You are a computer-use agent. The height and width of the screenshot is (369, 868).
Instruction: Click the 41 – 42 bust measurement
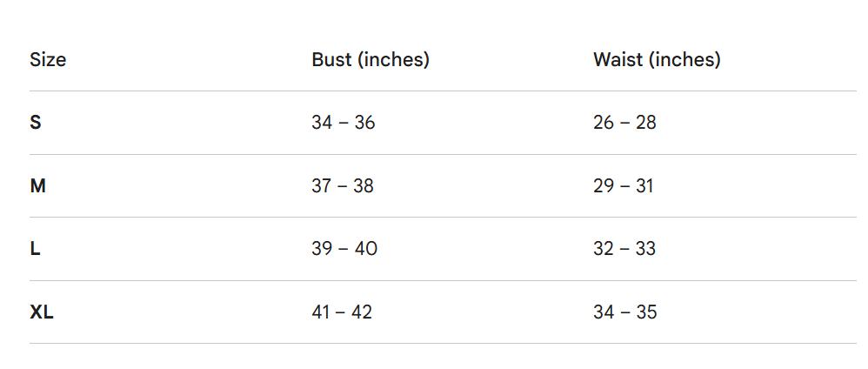point(342,312)
